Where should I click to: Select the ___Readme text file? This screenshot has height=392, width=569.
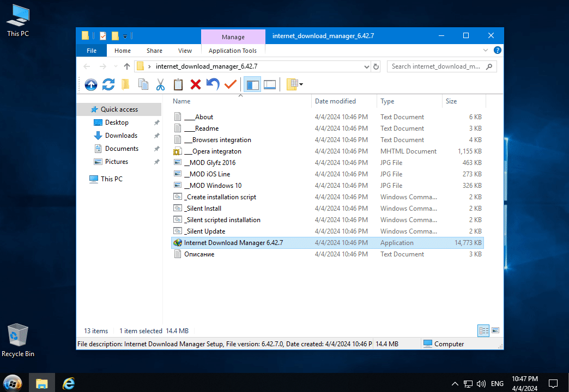[328, 128]
